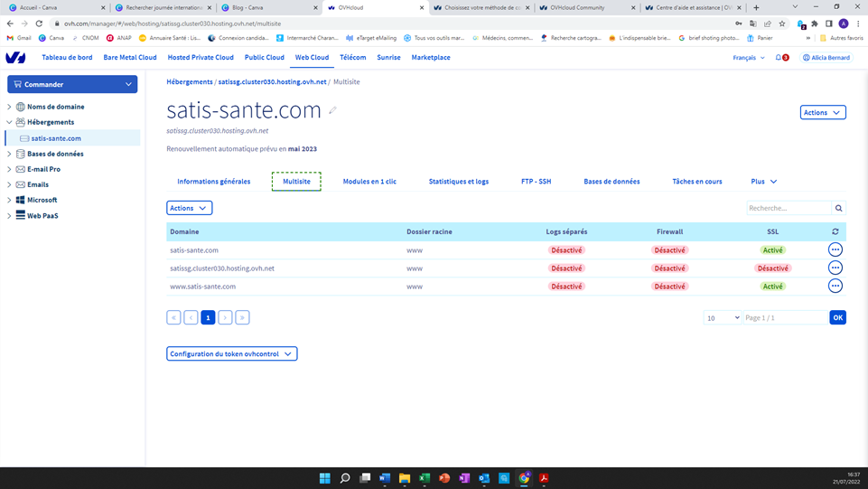Expand the Noms de domaine tree section
Viewport: 868px width, 489px height.
pos(9,107)
